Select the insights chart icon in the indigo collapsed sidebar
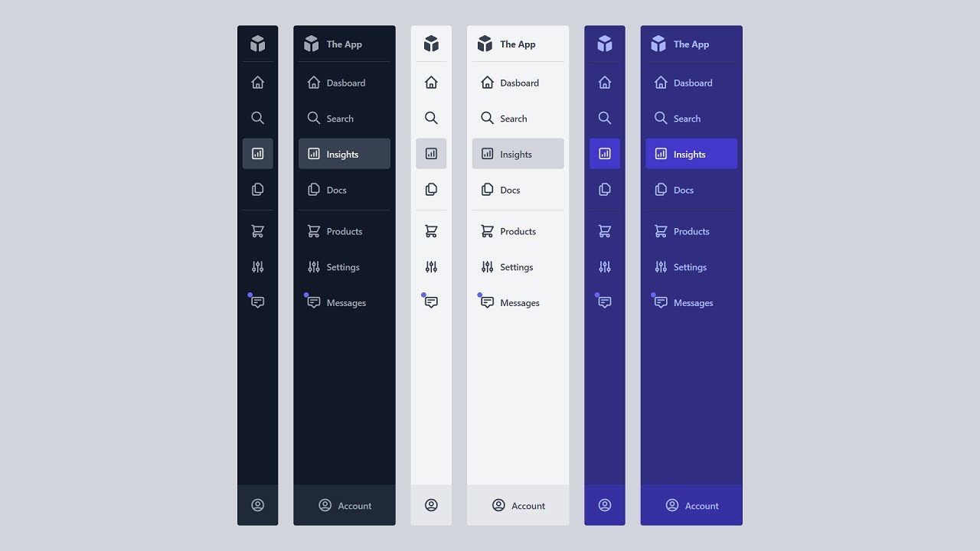This screenshot has width=980, height=551. (x=605, y=154)
